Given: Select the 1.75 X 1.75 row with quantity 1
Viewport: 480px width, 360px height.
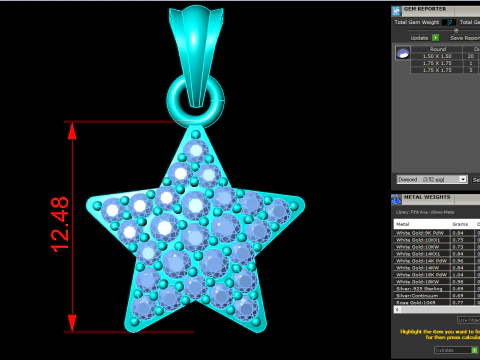Looking at the screenshot, I should point(445,63).
